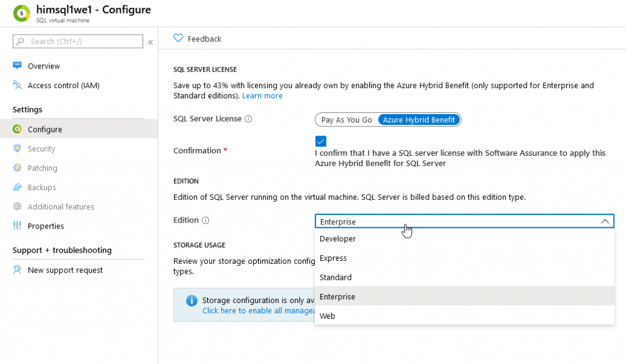Select Azure Hybrid Benefit license option
Viewport: 626px width, 364px height.
pos(419,120)
